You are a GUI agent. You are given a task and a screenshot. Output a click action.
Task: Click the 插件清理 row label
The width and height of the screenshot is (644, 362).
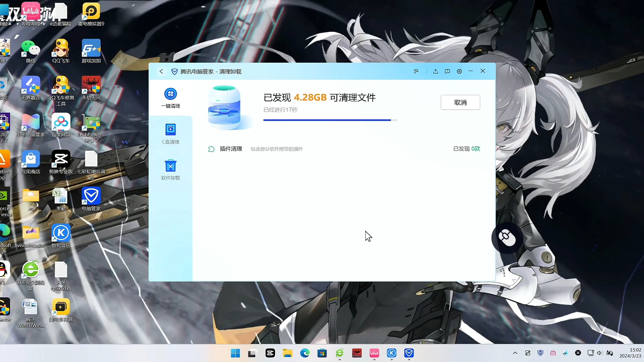click(231, 149)
